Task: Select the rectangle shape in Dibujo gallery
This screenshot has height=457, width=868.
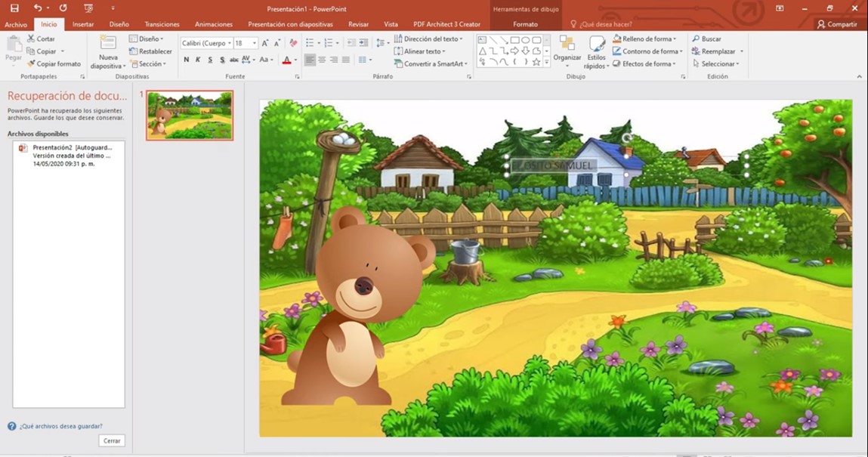Action: pos(514,40)
